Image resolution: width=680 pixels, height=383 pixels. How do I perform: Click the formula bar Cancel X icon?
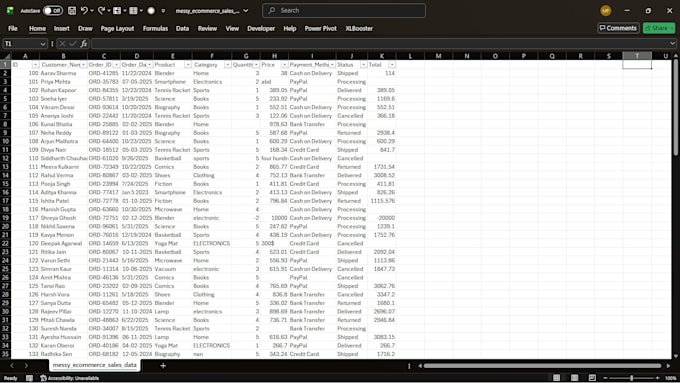click(62, 43)
